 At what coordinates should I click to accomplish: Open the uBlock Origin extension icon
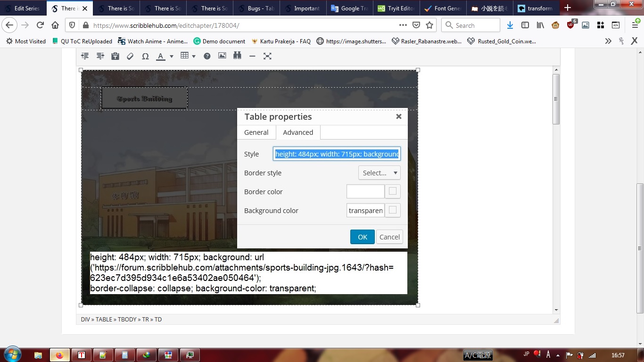(x=570, y=25)
